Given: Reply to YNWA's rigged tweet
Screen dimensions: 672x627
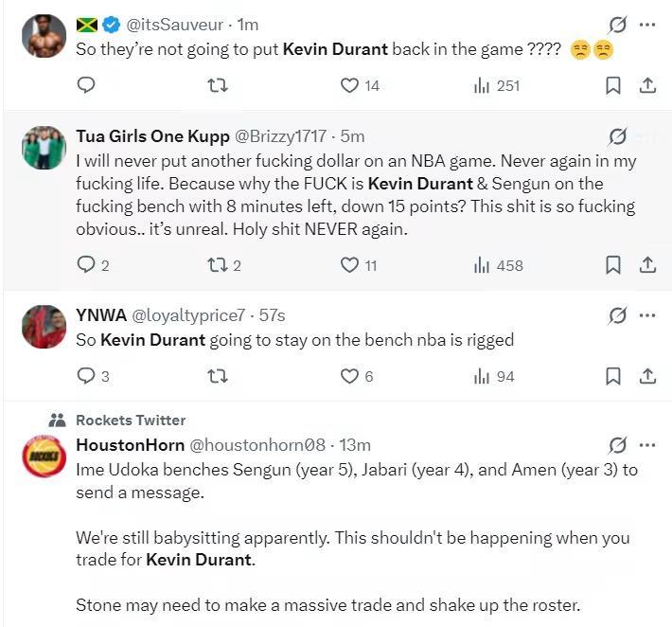Looking at the screenshot, I should [86, 376].
